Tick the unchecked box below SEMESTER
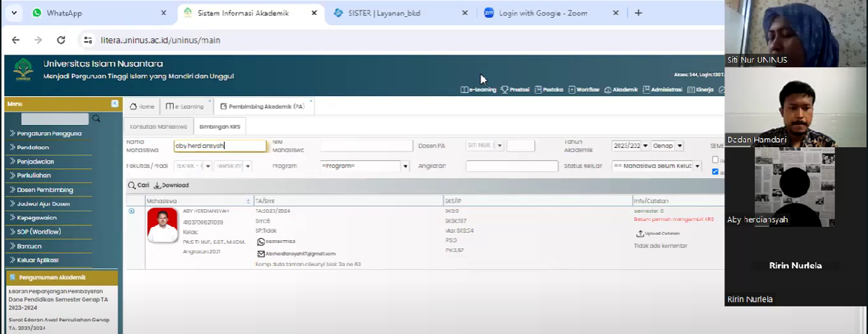868x334 pixels. pyautogui.click(x=715, y=160)
